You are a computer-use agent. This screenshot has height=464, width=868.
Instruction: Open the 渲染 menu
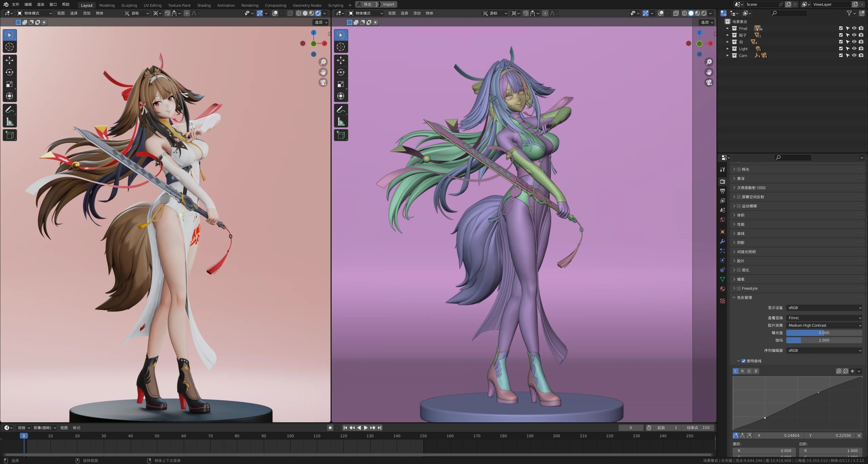tap(41, 4)
